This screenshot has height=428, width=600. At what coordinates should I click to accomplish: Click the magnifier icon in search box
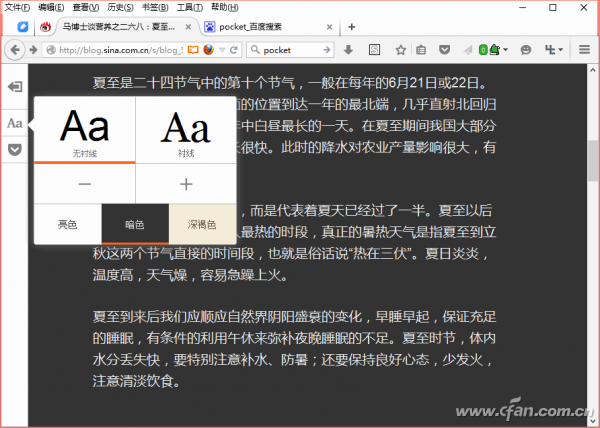[x=255, y=50]
